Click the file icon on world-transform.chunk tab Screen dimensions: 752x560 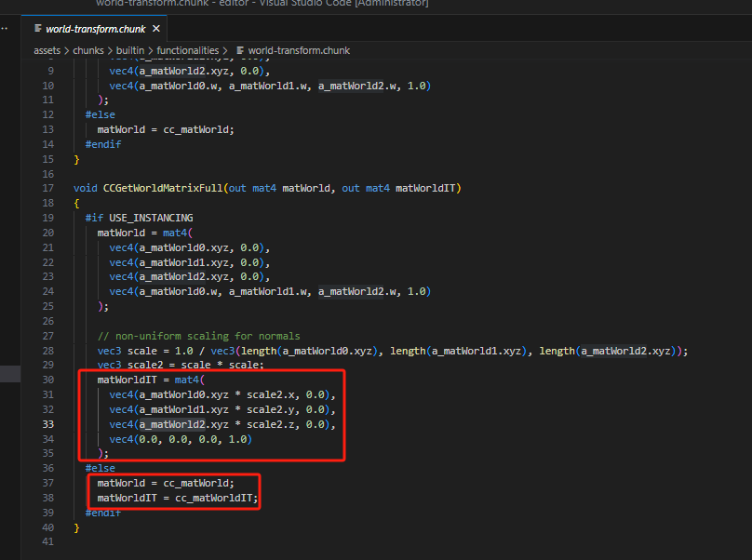pos(38,29)
